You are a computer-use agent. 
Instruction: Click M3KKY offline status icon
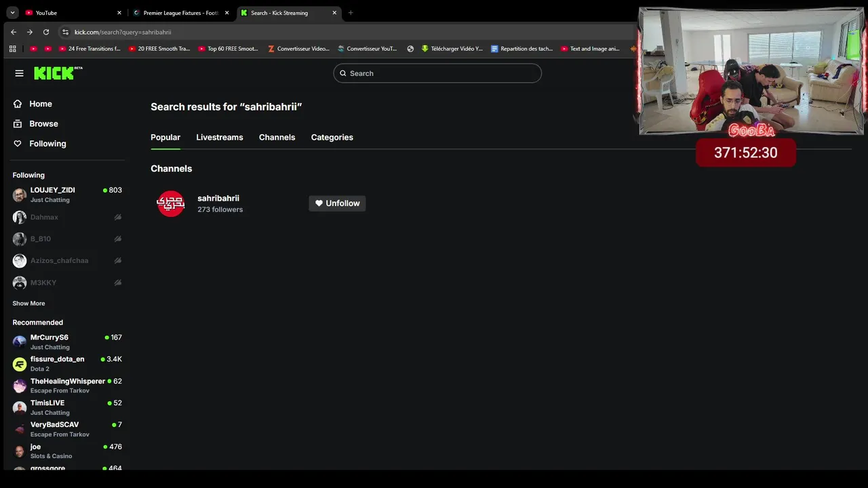(x=117, y=283)
